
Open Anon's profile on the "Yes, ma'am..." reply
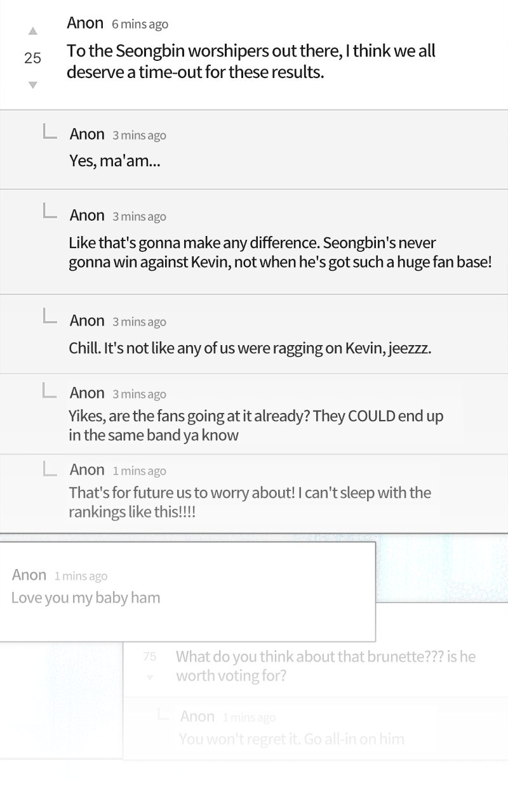click(x=87, y=134)
